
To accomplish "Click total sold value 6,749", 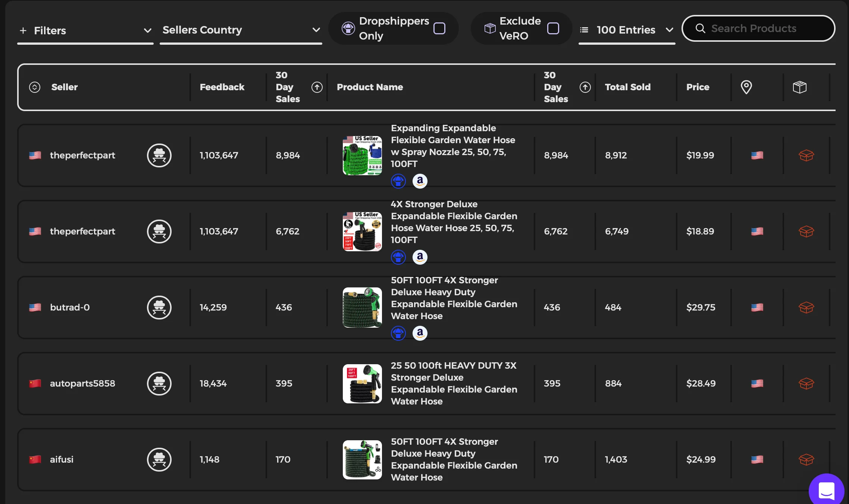I will click(x=617, y=231).
